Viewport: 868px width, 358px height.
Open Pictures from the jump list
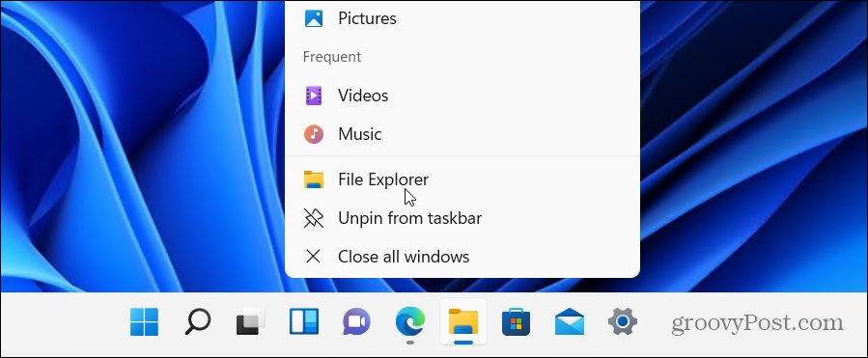point(462,18)
